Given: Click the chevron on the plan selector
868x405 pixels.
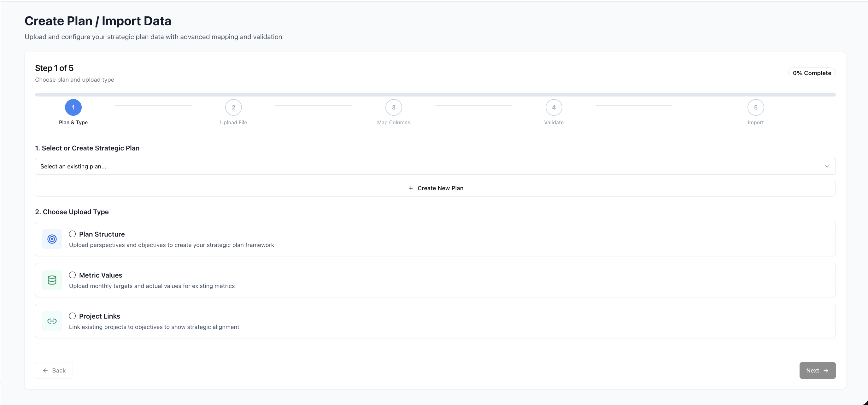Looking at the screenshot, I should pos(827,166).
